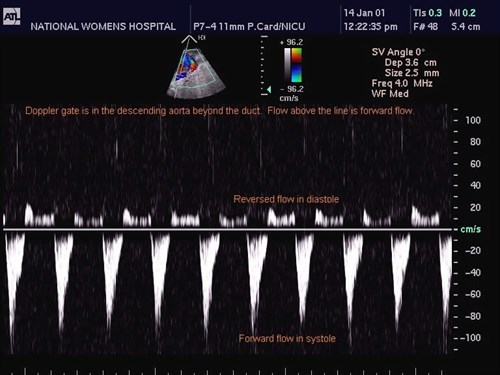Screen dimensions: 500x375
Task: Select the Freq 4.0 MHz readout
Action: (x=402, y=83)
